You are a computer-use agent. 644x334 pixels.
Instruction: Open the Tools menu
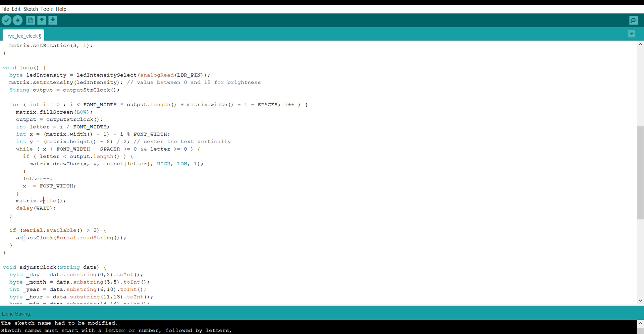[x=47, y=9]
